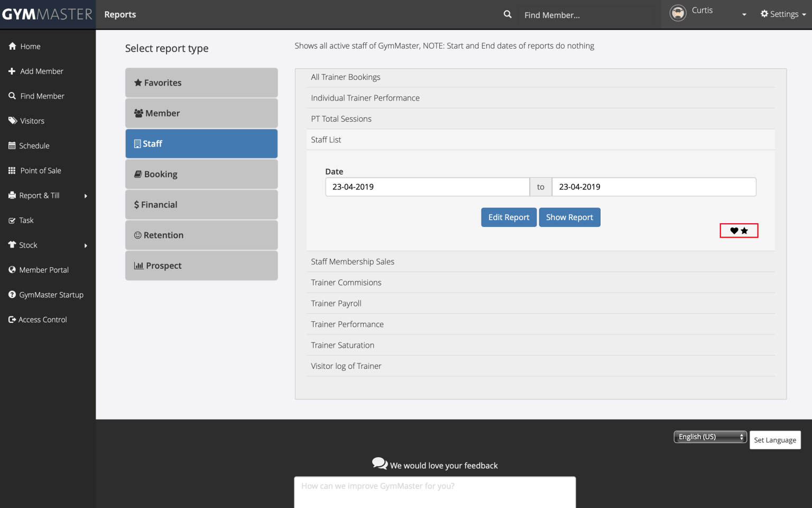Open Point of Sale grid item
The image size is (812, 508).
(40, 171)
